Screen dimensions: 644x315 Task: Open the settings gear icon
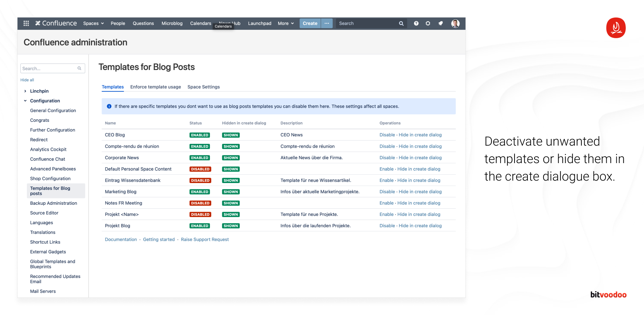pyautogui.click(x=428, y=23)
